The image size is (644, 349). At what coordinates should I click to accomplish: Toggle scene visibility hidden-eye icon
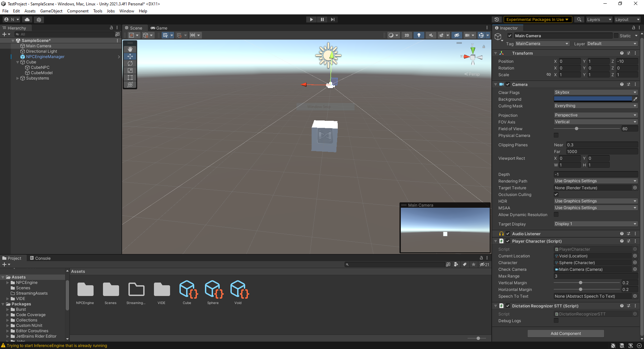[x=457, y=35]
